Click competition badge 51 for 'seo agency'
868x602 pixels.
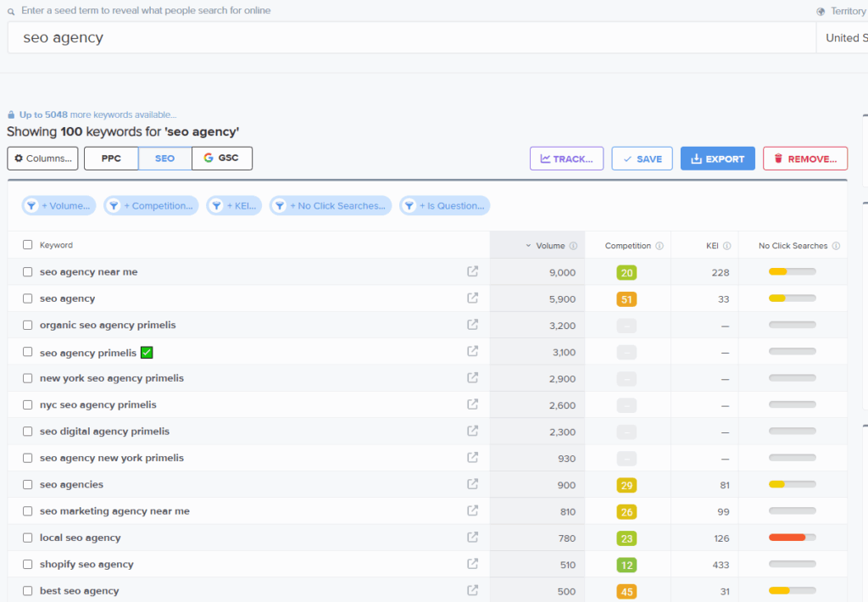(x=626, y=299)
